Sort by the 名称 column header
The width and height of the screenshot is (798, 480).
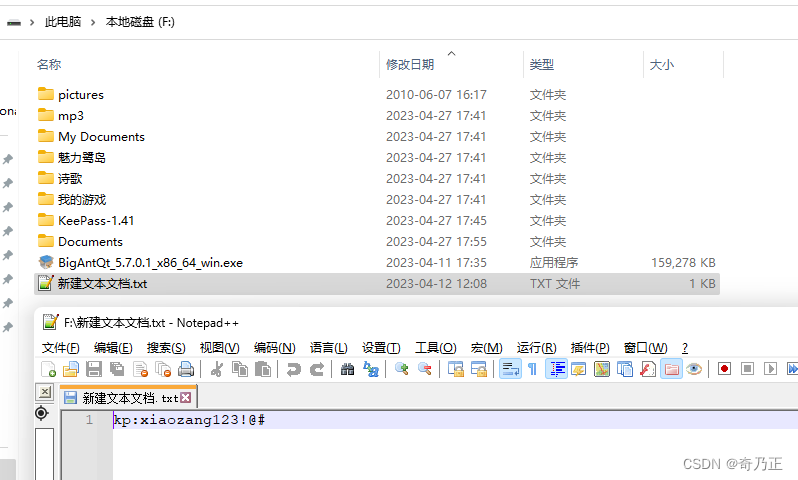pyautogui.click(x=49, y=65)
